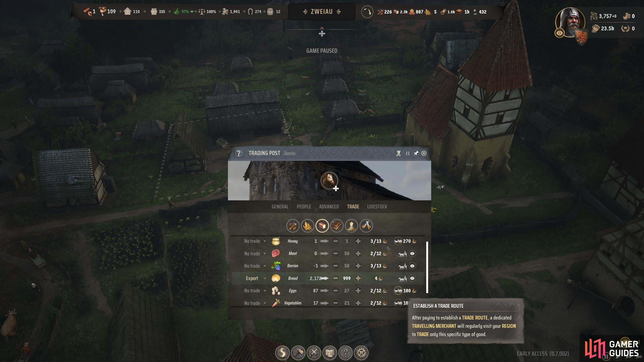Image resolution: width=644 pixels, height=362 pixels.
Task: Click the pin/lock window icon
Action: pyautogui.click(x=415, y=153)
